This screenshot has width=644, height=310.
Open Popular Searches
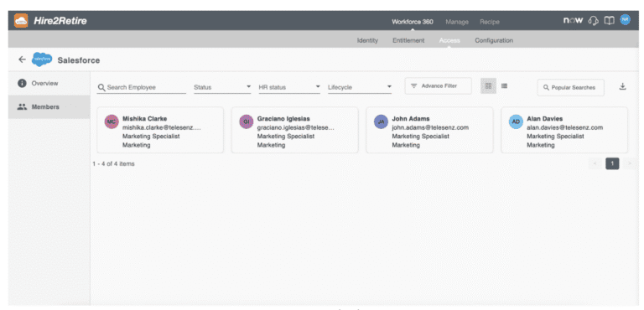(x=570, y=87)
